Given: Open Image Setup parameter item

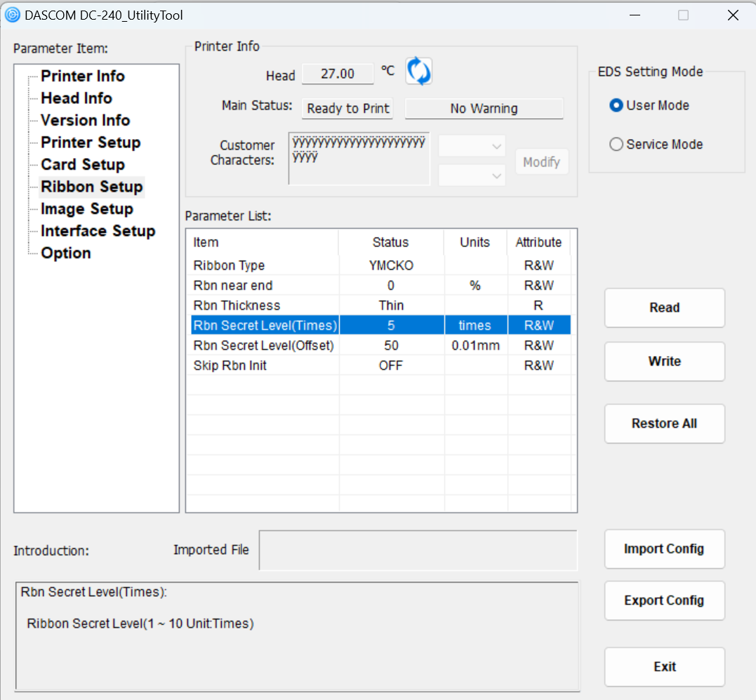Looking at the screenshot, I should [87, 209].
